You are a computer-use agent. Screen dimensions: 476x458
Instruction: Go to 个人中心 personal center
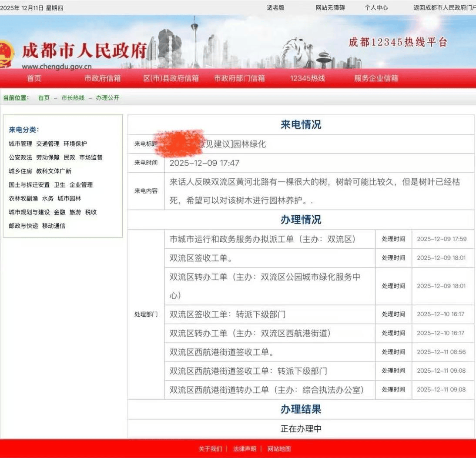[x=376, y=8]
